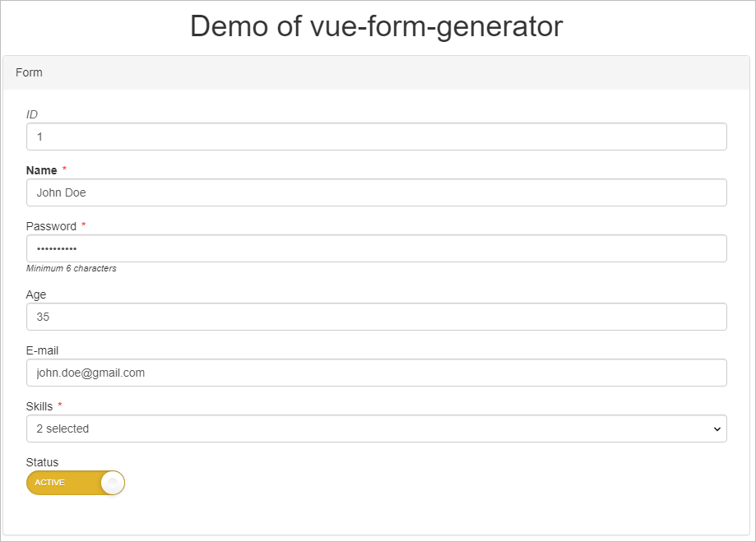Click the Demo of vue-form-generator heading

[376, 26]
